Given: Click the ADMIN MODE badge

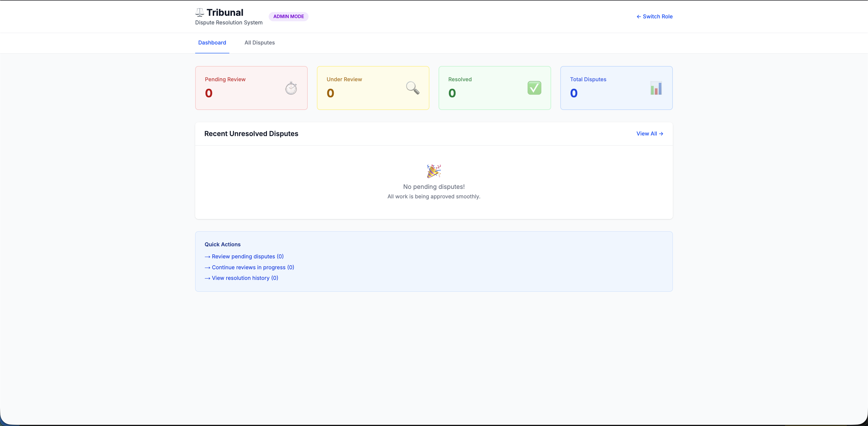Looking at the screenshot, I should (288, 17).
